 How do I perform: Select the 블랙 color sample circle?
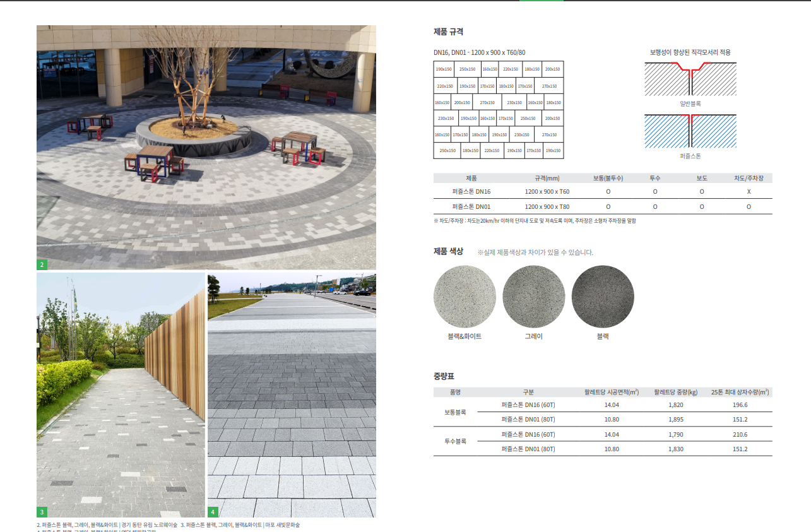pos(603,297)
